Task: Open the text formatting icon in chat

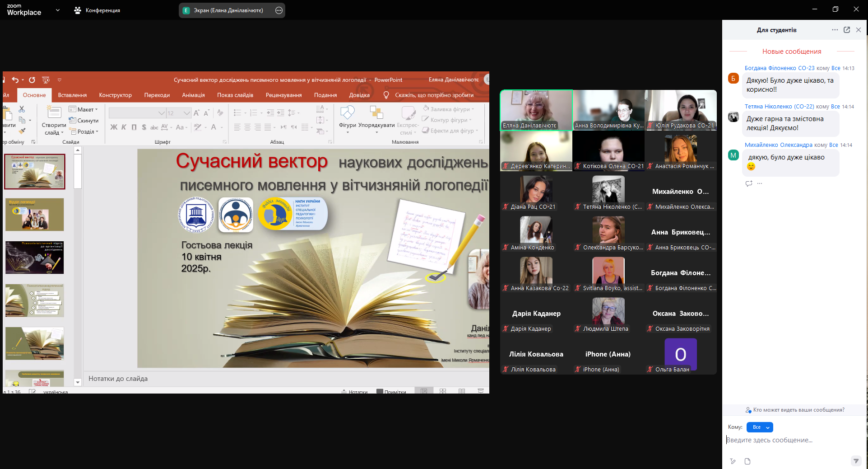Action: [x=733, y=461]
